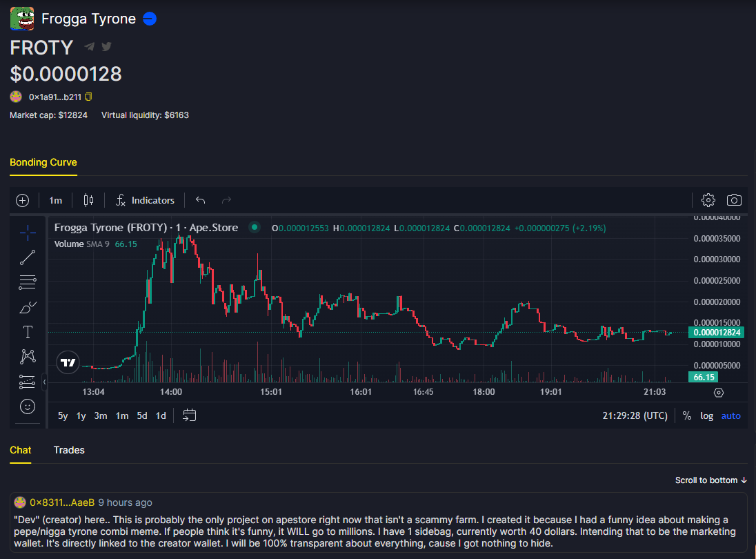Click the avatar beside 0x8311...AaeB

(x=20, y=502)
